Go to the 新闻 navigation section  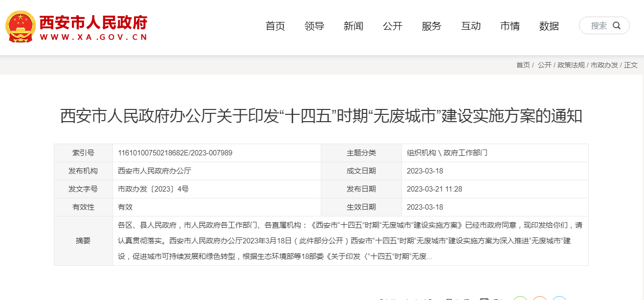tap(353, 26)
